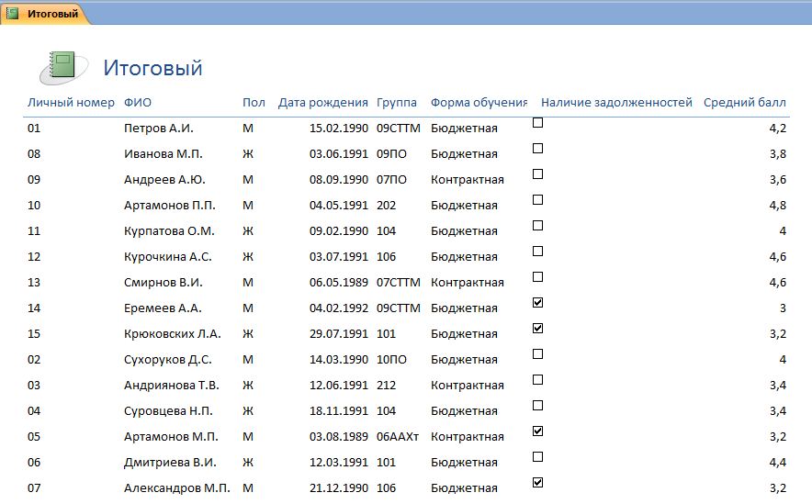Uncheck debt checkbox for Крюковских Л.А.
The image size is (812, 504).
[538, 328]
